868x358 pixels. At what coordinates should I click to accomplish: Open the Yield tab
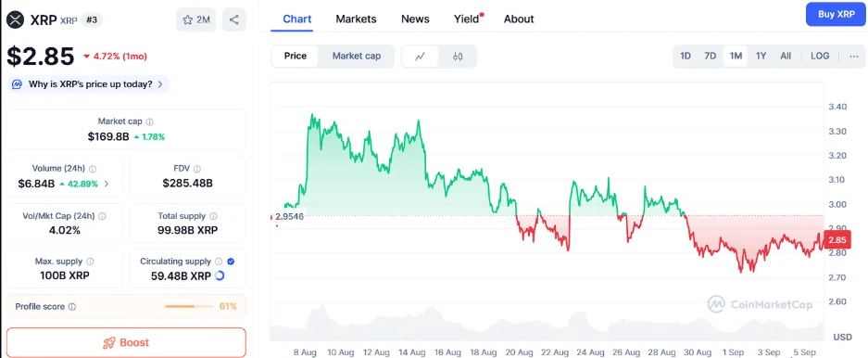pos(466,19)
